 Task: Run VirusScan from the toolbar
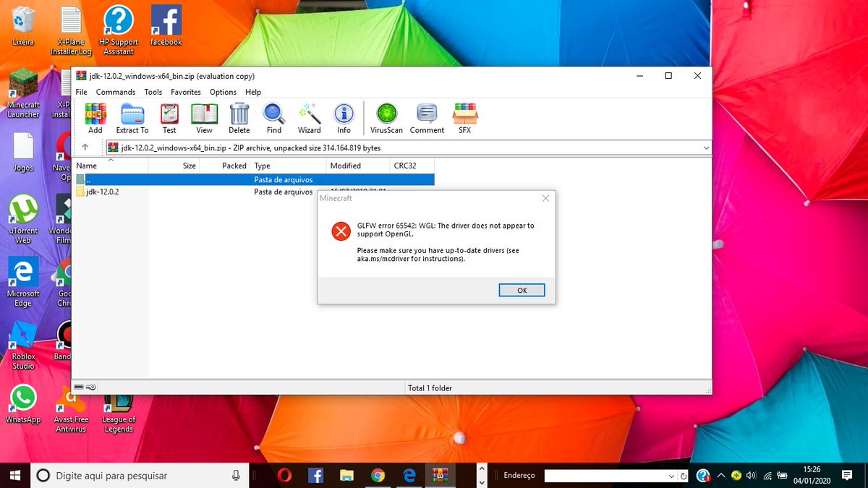(x=386, y=119)
